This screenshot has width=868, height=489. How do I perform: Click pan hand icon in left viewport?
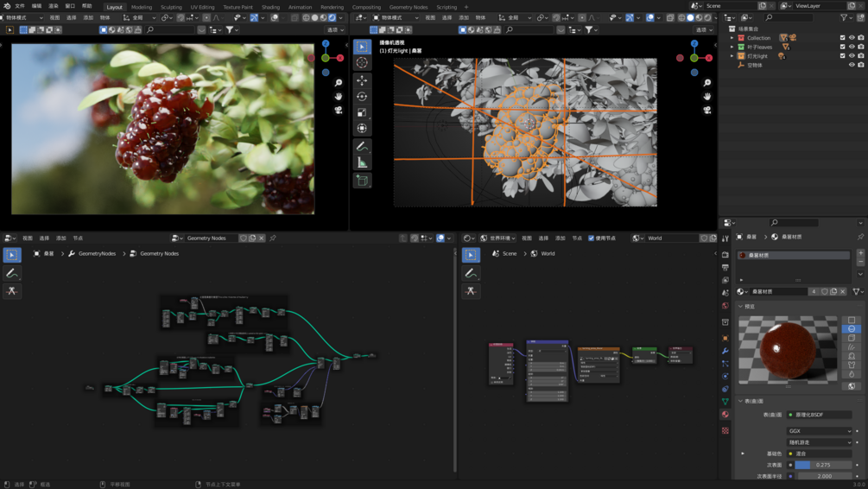point(339,97)
